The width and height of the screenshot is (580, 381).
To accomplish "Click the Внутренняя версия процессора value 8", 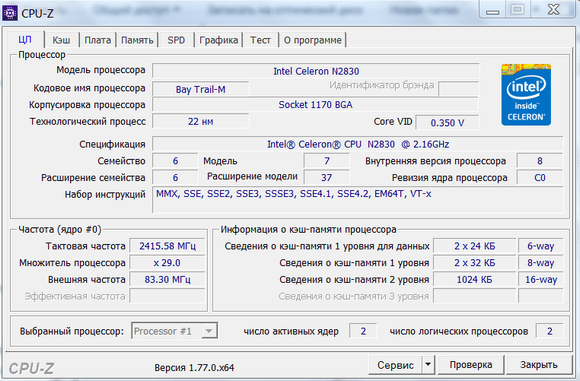I will click(x=540, y=161).
